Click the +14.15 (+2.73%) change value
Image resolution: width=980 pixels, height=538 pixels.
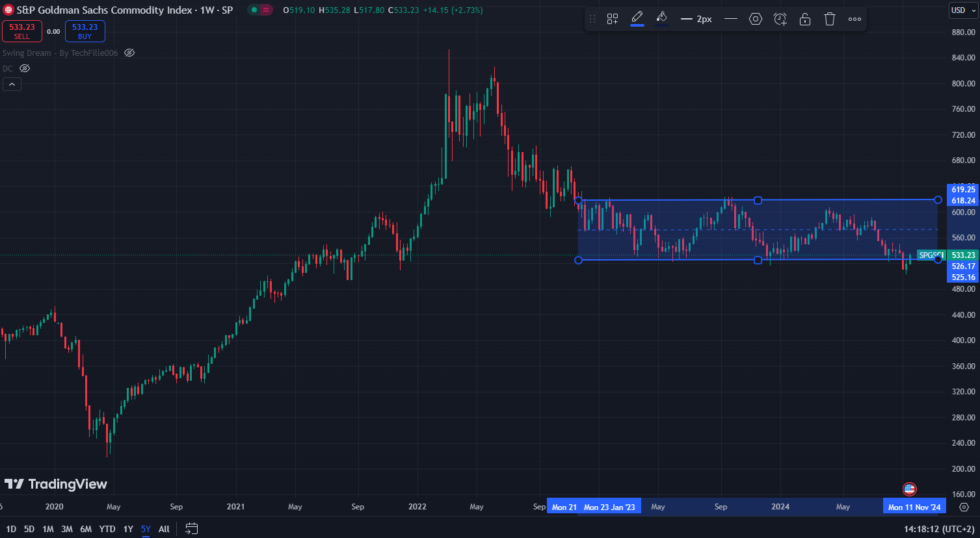pyautogui.click(x=453, y=10)
